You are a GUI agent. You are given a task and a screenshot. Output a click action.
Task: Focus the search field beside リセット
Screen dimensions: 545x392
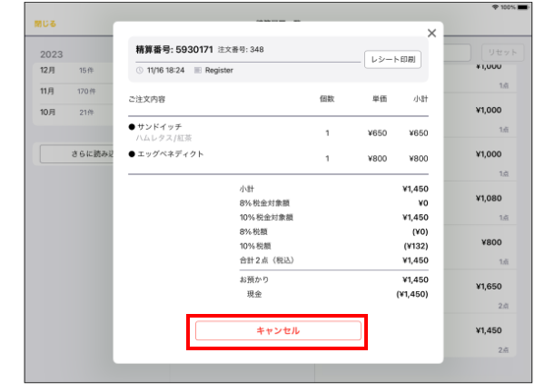click(456, 53)
